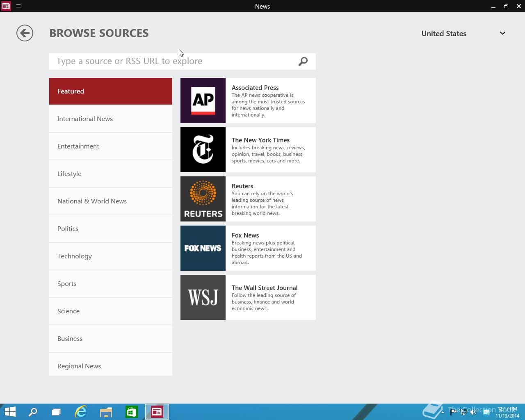This screenshot has height=420, width=525.
Task: Click the New York Times description text
Action: click(268, 154)
